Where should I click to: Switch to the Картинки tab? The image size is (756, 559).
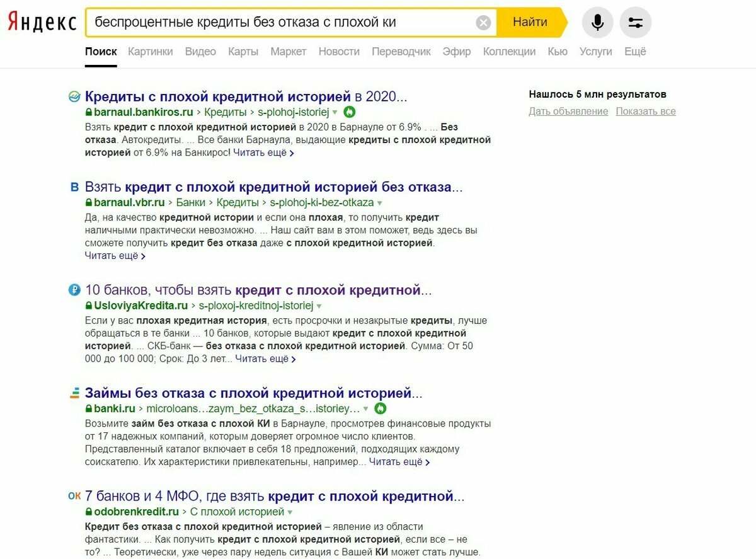[x=151, y=52]
